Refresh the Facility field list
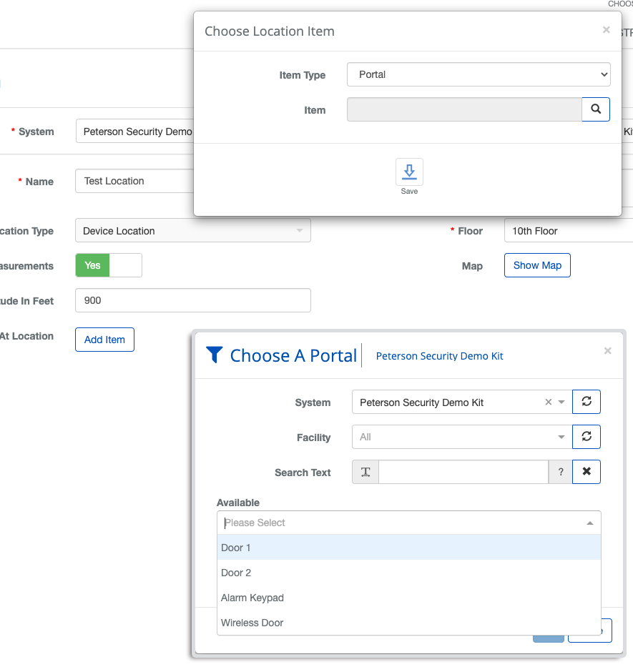633x672 pixels. [x=587, y=437]
